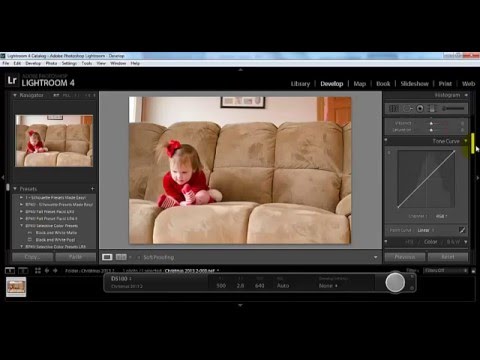Screen dimensions: 480x360
Task: Open the toolbar options dropdown arrow
Action: point(376,257)
